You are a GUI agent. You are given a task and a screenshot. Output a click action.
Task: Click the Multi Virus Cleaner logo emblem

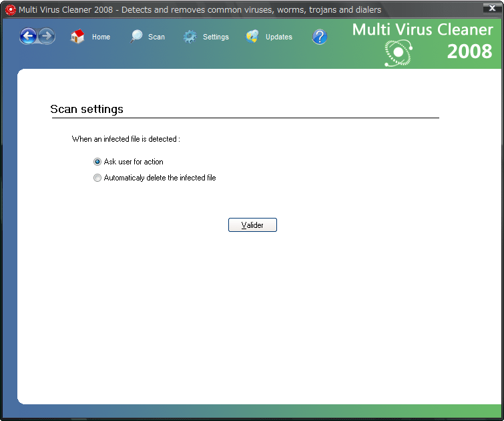click(x=399, y=53)
